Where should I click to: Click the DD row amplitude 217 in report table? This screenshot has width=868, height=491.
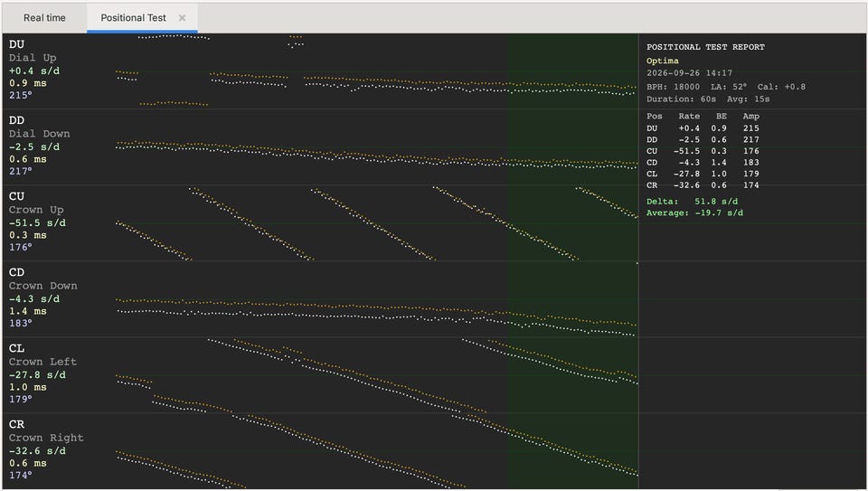tap(751, 140)
